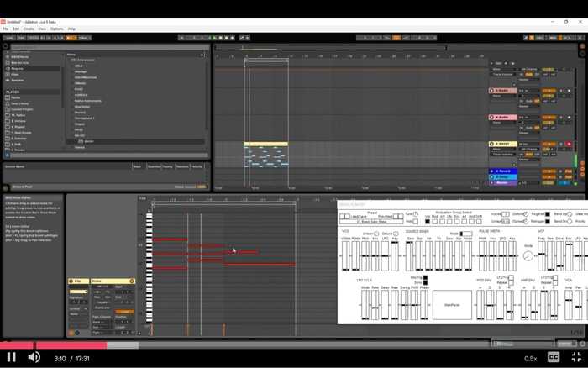Fold the yellow track using its circle arrow

491,144
